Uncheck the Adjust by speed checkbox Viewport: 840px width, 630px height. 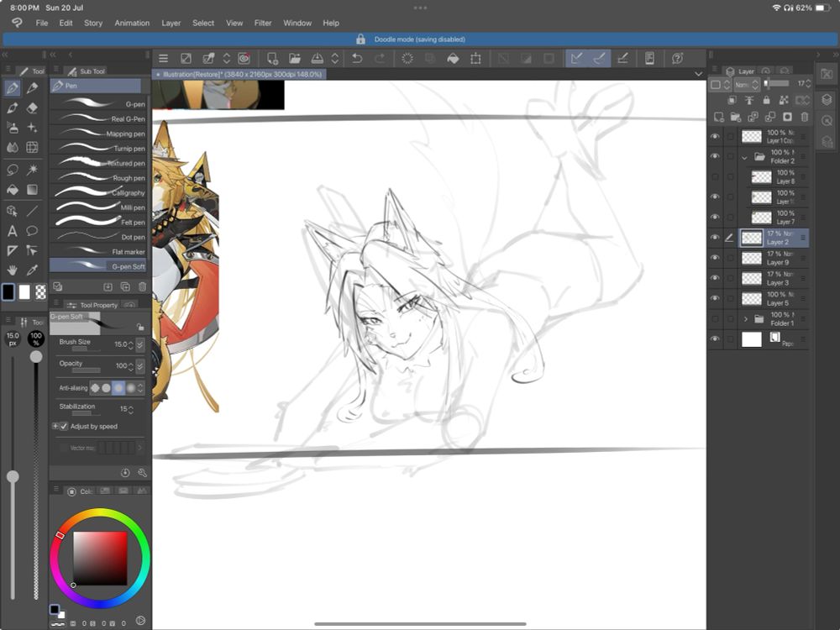coord(65,427)
